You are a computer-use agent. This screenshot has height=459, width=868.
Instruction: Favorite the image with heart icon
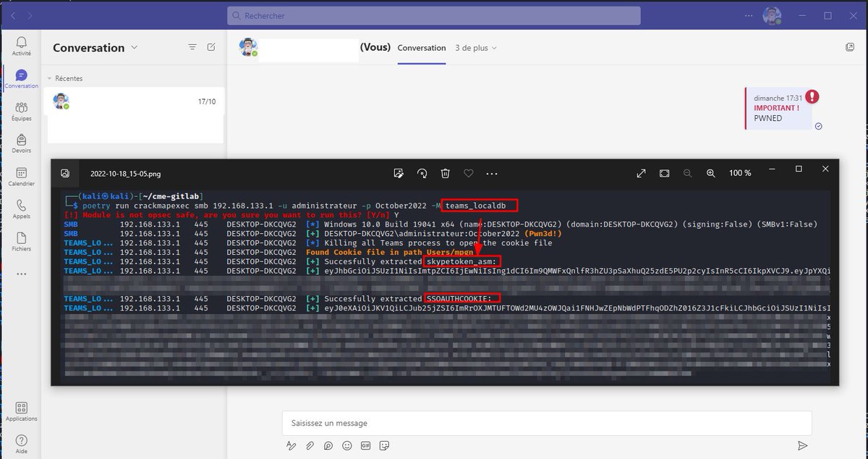pos(469,173)
